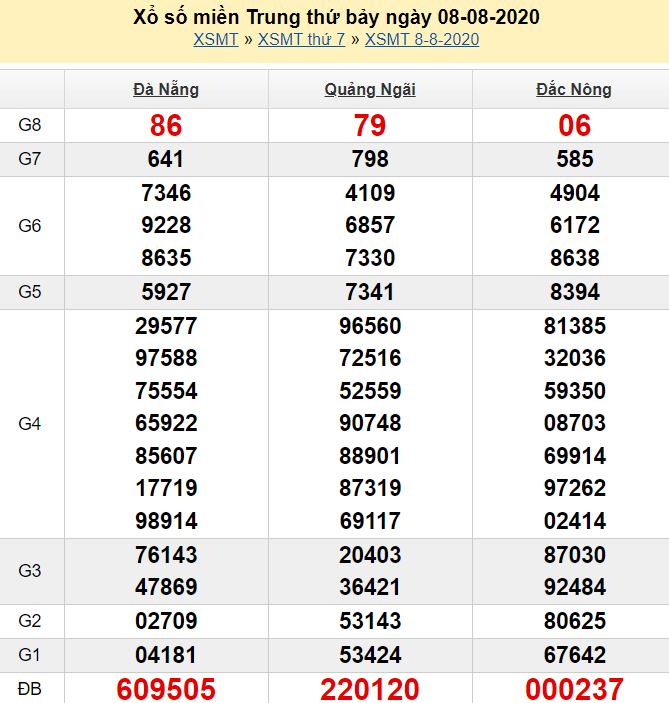Click Đà Nẵng special prize 609505
Viewport: 669px width, 703px height.
point(166,688)
